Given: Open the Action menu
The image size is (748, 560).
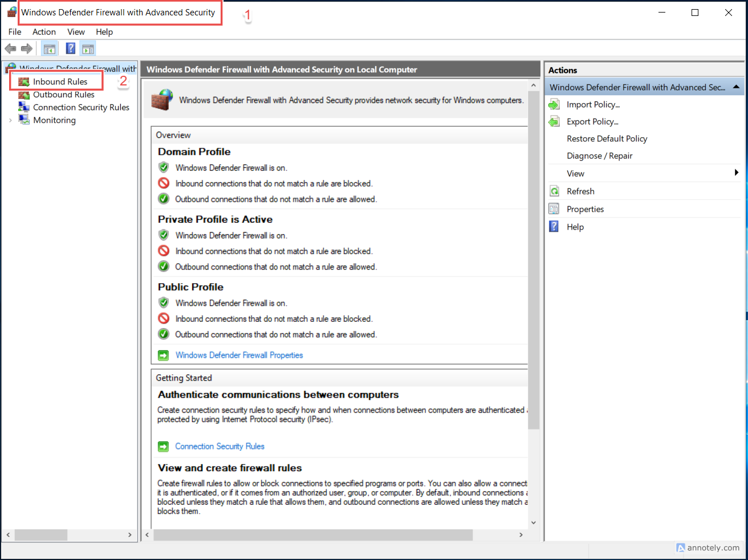Looking at the screenshot, I should [x=44, y=32].
